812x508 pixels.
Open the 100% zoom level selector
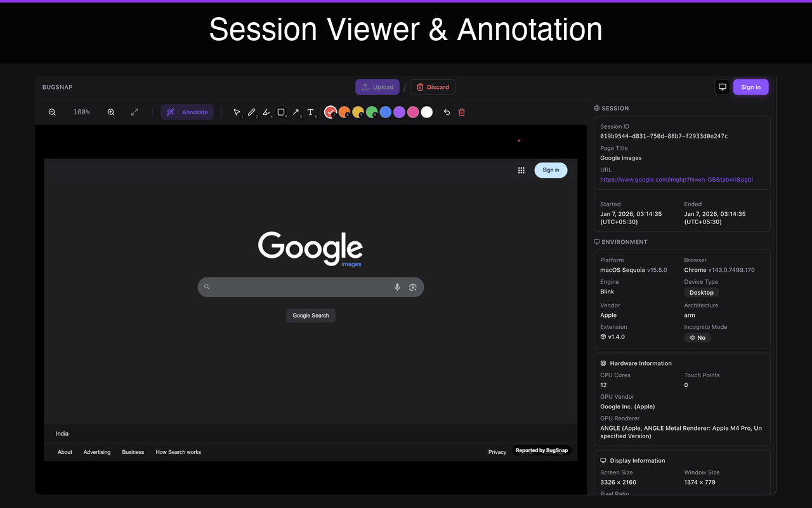pyautogui.click(x=81, y=112)
